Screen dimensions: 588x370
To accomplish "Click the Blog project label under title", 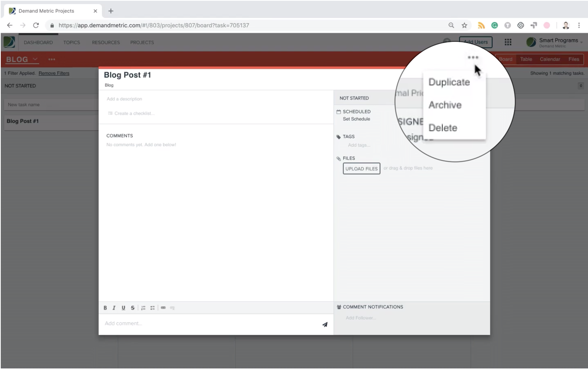I will tap(109, 85).
